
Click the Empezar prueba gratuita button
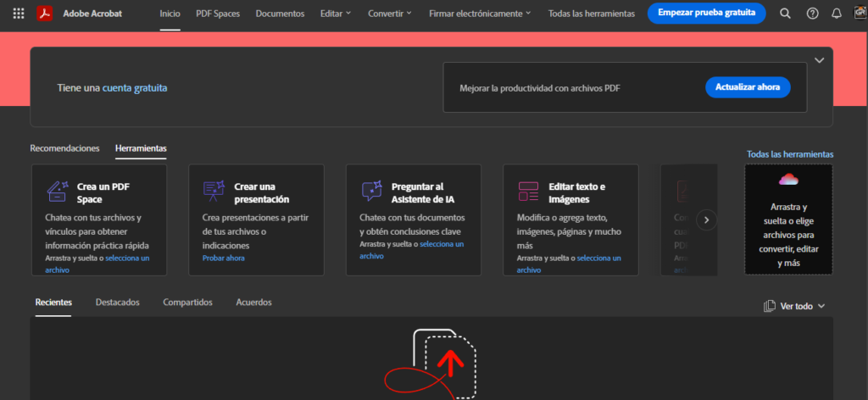(x=706, y=14)
